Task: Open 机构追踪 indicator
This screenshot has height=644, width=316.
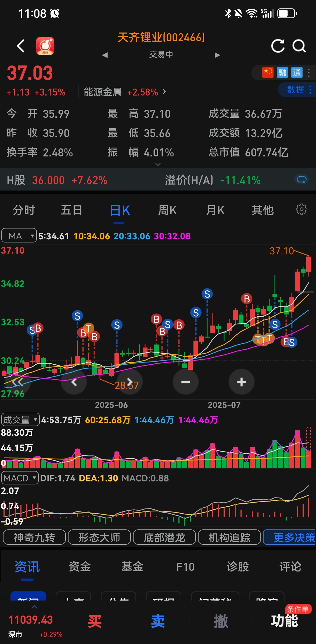Action: [x=229, y=537]
